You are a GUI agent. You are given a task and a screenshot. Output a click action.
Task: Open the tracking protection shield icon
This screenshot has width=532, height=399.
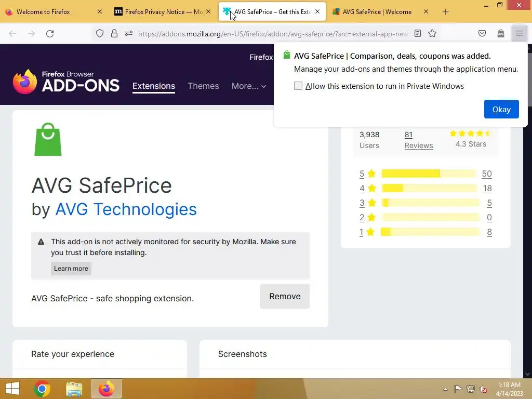(x=99, y=34)
